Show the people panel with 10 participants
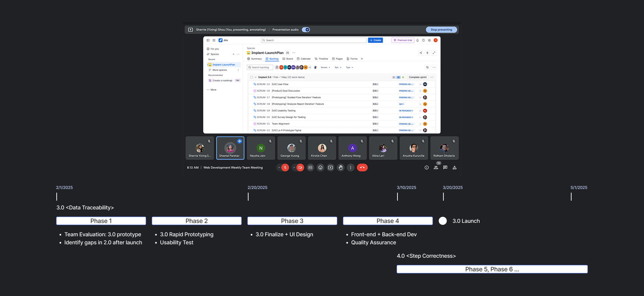This screenshot has width=644, height=296. (436, 167)
